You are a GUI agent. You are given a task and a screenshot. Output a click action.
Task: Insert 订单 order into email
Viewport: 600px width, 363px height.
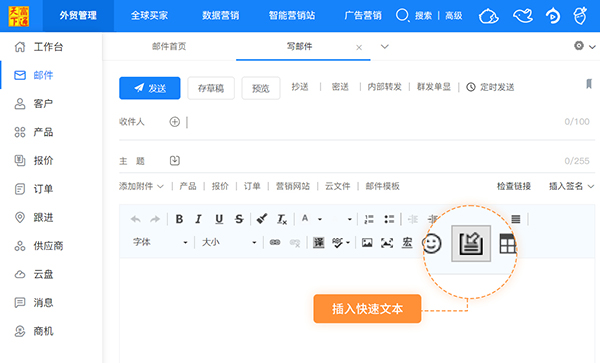tap(252, 186)
